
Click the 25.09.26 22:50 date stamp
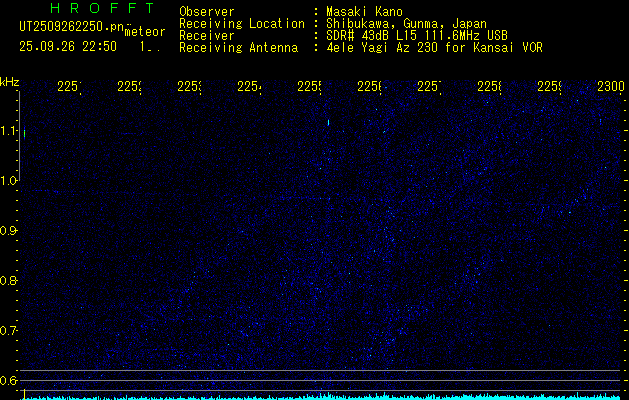pyautogui.click(x=68, y=47)
